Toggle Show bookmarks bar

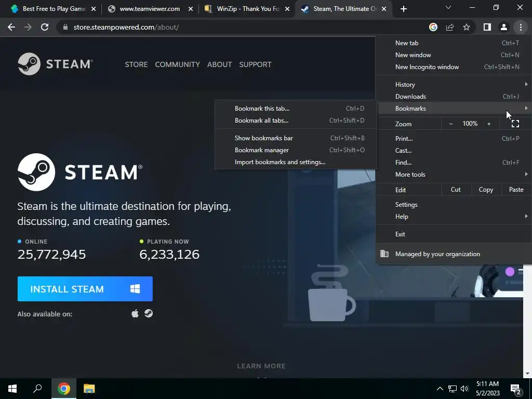click(296, 138)
